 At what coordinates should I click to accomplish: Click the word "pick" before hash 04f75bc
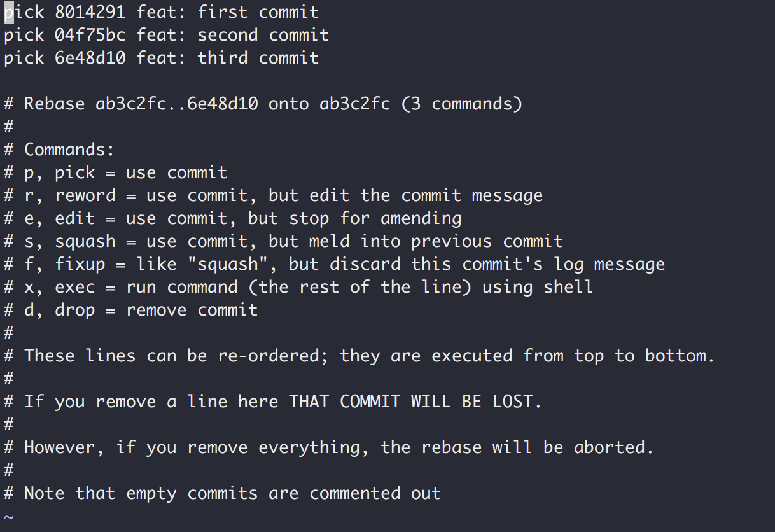tap(24, 35)
